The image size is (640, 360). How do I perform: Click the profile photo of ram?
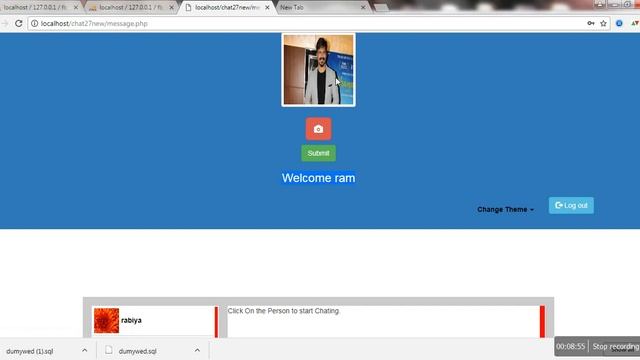(x=318, y=70)
